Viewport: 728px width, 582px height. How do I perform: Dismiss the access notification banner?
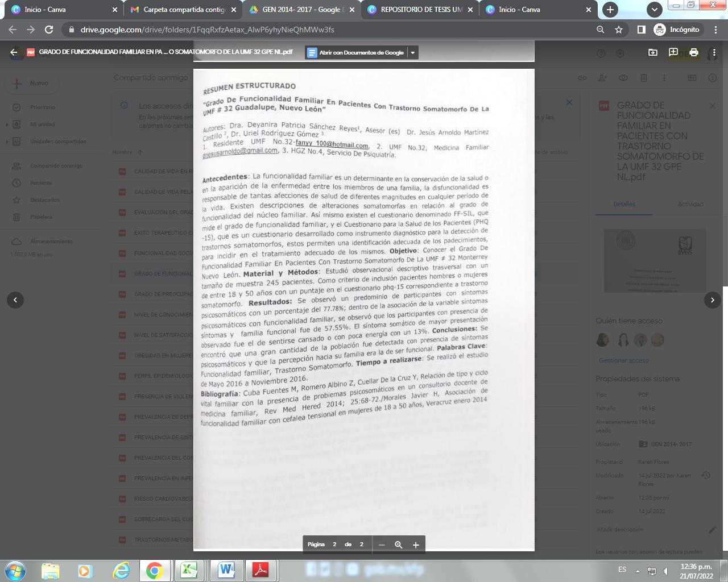pos(569,102)
